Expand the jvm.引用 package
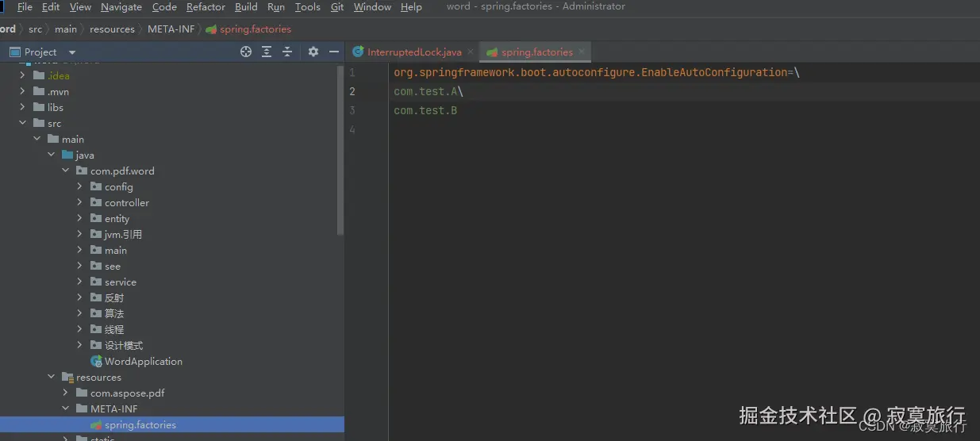 coord(80,234)
